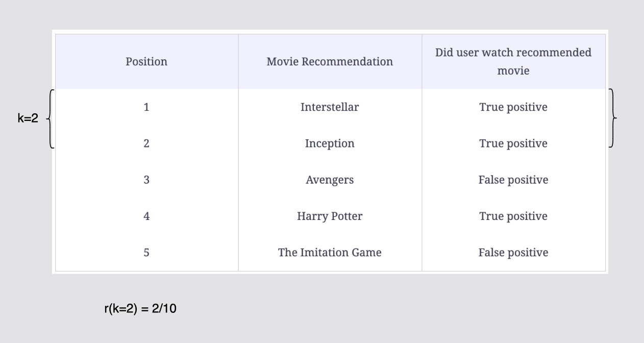Viewport: 644px width, 343px height.
Task: Select the r(k=2) = 2/10 formula text
Action: tap(140, 308)
